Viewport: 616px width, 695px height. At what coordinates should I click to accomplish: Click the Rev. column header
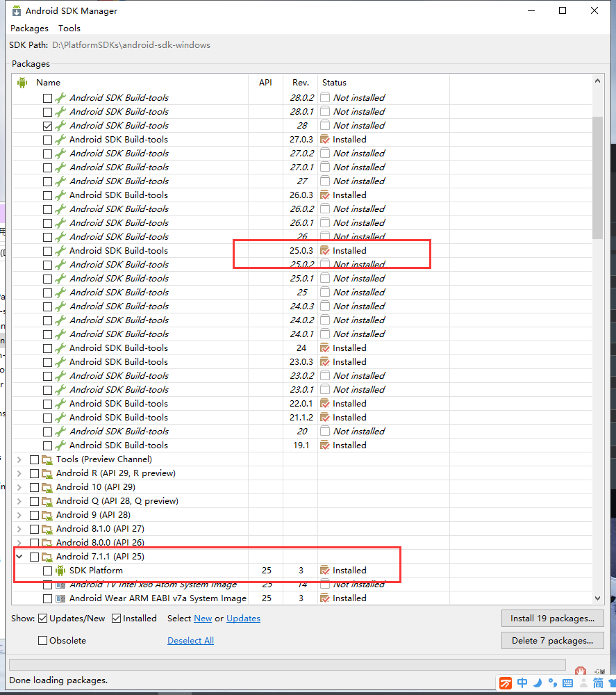pyautogui.click(x=301, y=83)
